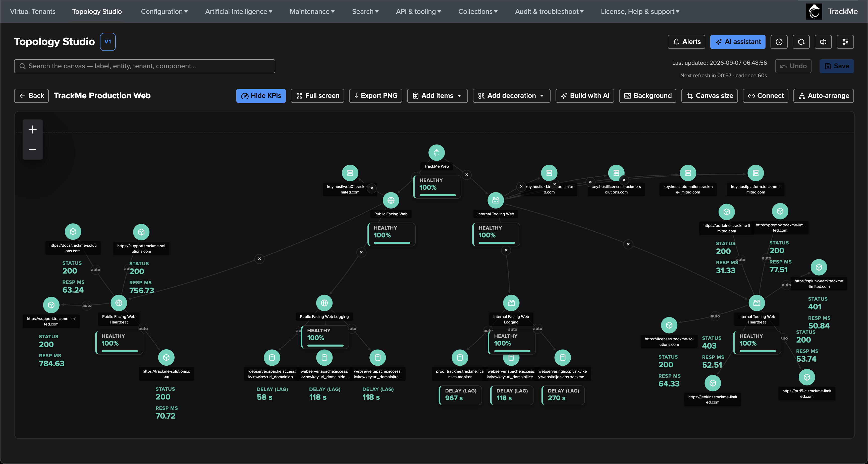The image size is (868, 464).
Task: Expand the Maintenance menu
Action: [312, 12]
